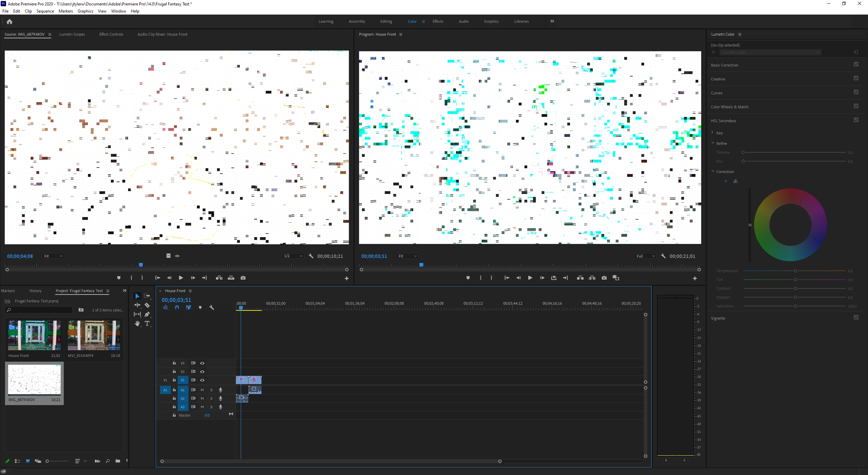Toggle Snap in Timeline magnet icon
The height and width of the screenshot is (475, 868).
[x=177, y=307]
